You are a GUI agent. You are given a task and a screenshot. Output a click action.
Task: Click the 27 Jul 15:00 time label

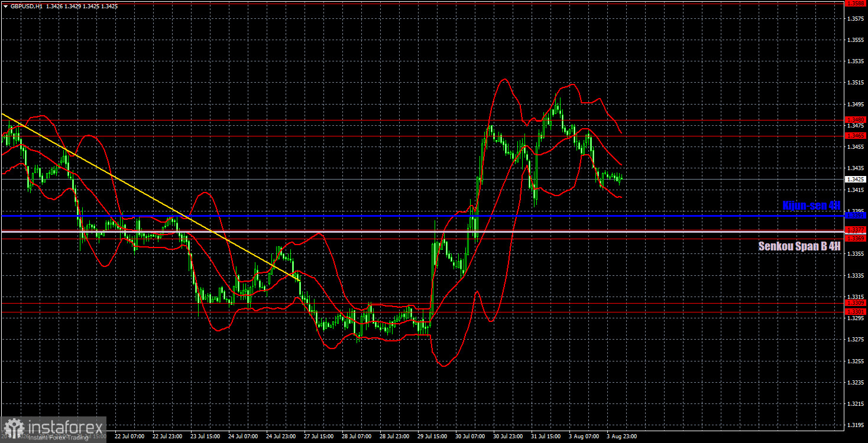coord(319,437)
